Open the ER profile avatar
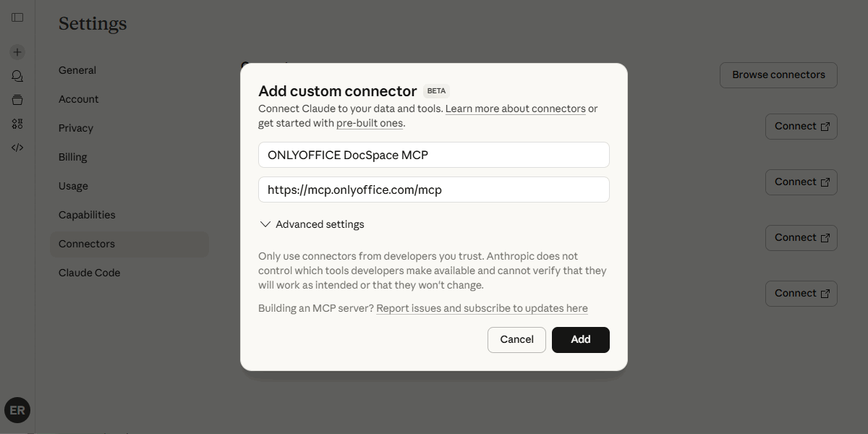The height and width of the screenshot is (434, 868). [17, 410]
